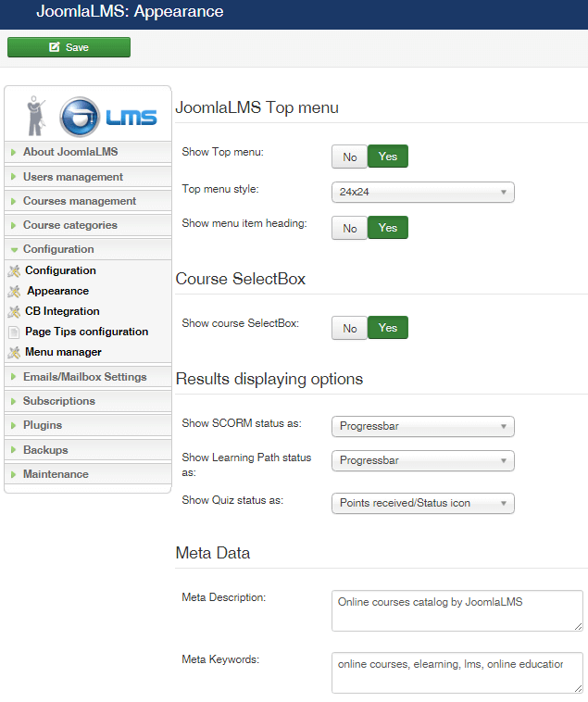Click the Page Tips configuration document icon

coord(14,332)
